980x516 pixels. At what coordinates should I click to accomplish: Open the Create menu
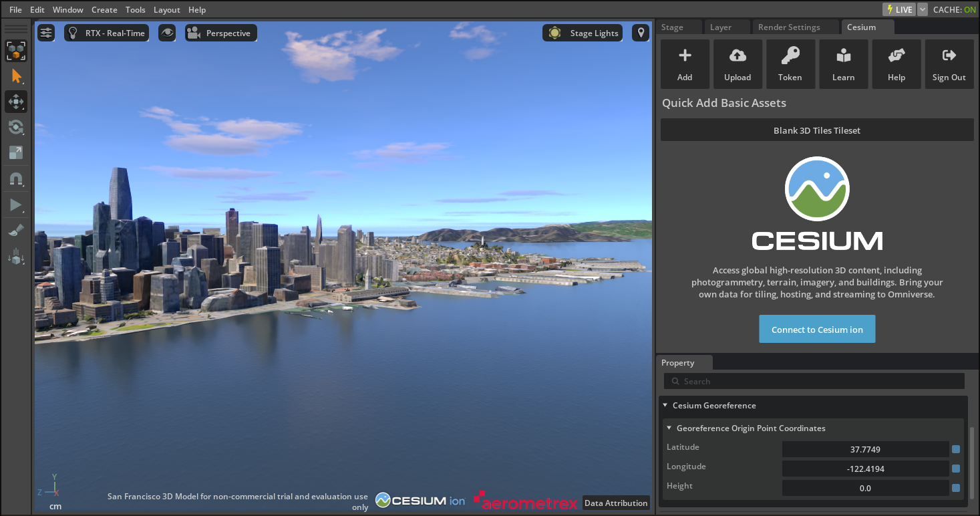[x=104, y=9]
